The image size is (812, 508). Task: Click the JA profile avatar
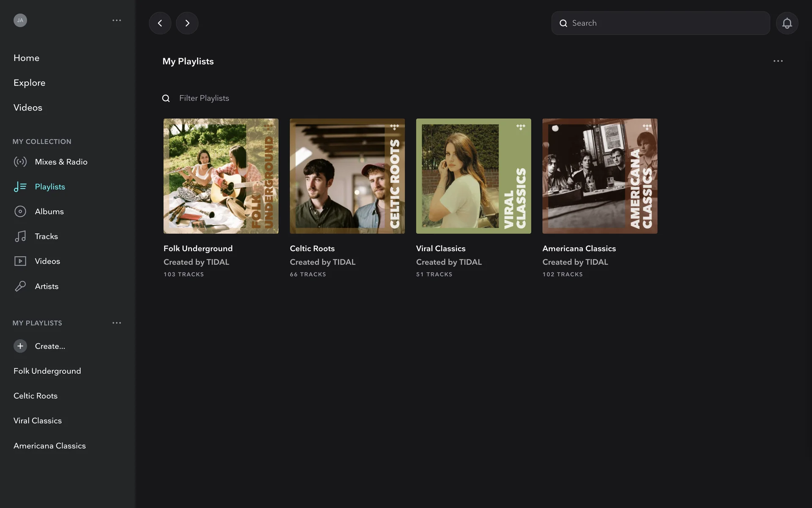[20, 20]
